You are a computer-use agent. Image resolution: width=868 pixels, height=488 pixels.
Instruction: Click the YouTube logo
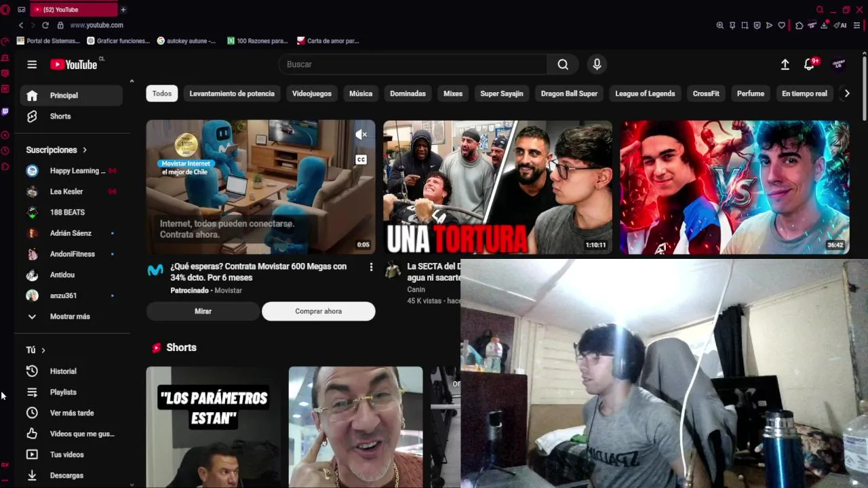(x=74, y=64)
